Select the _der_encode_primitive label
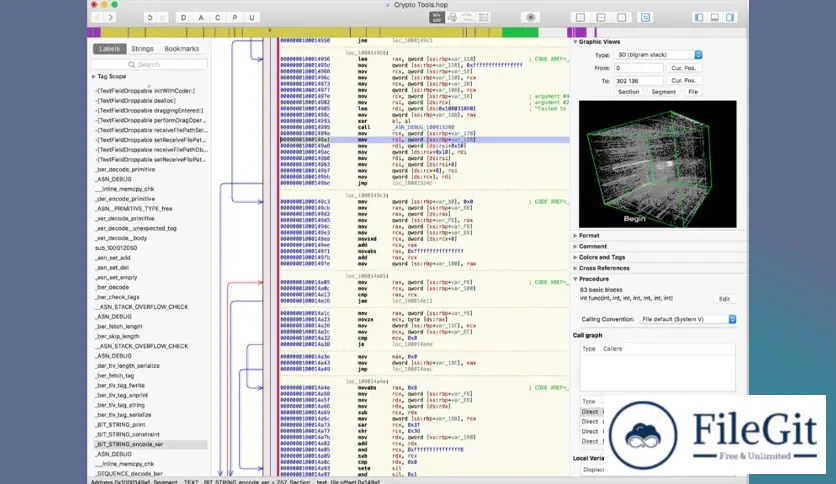Screen dimensions: 836x484 [125, 199]
